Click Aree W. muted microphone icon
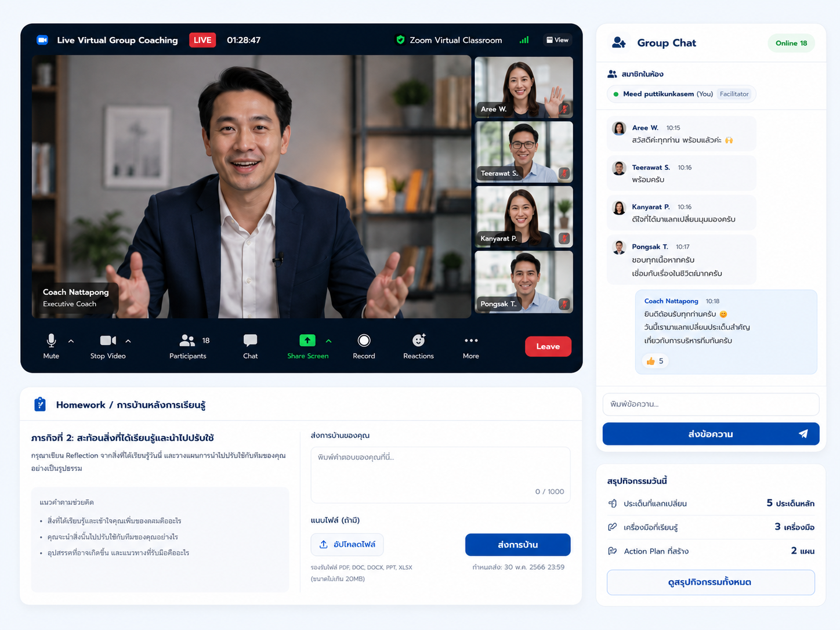 coord(564,108)
